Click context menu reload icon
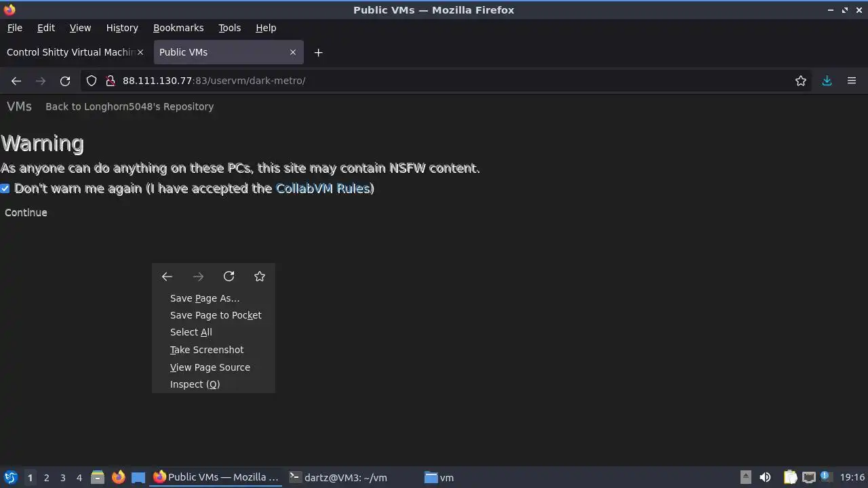Image resolution: width=868 pixels, height=488 pixels. [229, 277]
